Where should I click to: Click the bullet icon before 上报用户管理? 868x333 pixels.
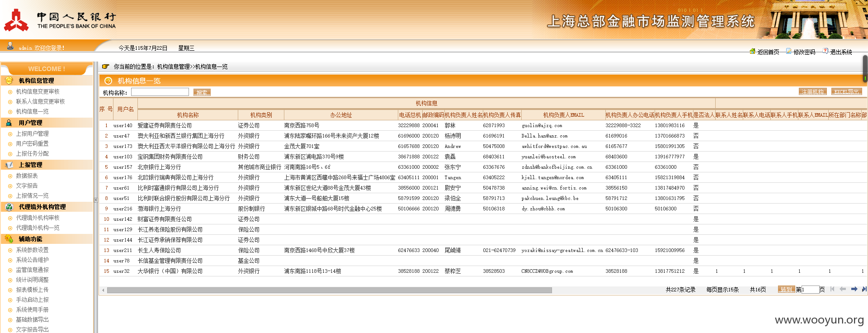point(10,134)
